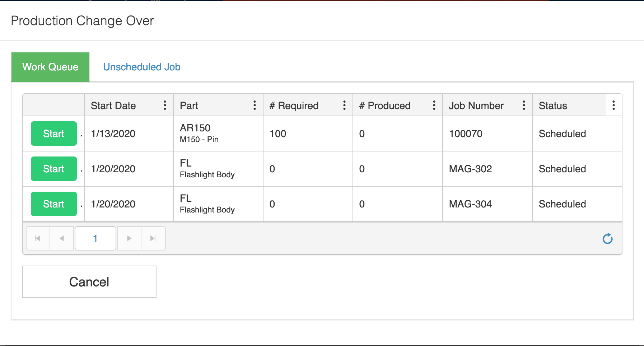Open the Status column menu

[613, 105]
